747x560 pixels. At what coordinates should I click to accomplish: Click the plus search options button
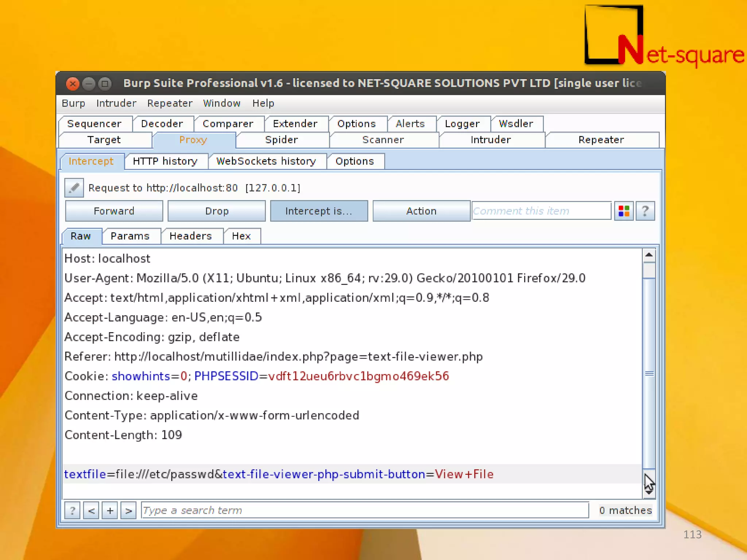click(x=110, y=510)
